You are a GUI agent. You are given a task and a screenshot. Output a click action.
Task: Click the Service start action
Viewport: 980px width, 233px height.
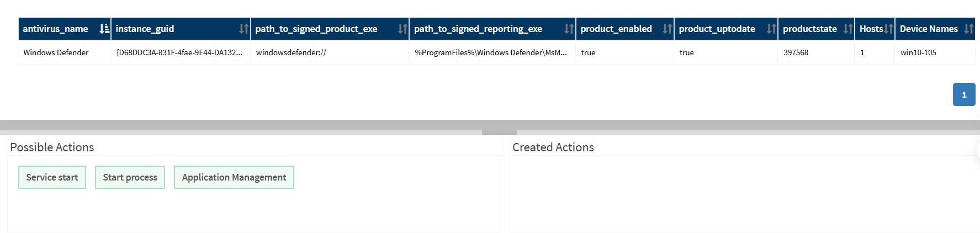pyautogui.click(x=52, y=177)
